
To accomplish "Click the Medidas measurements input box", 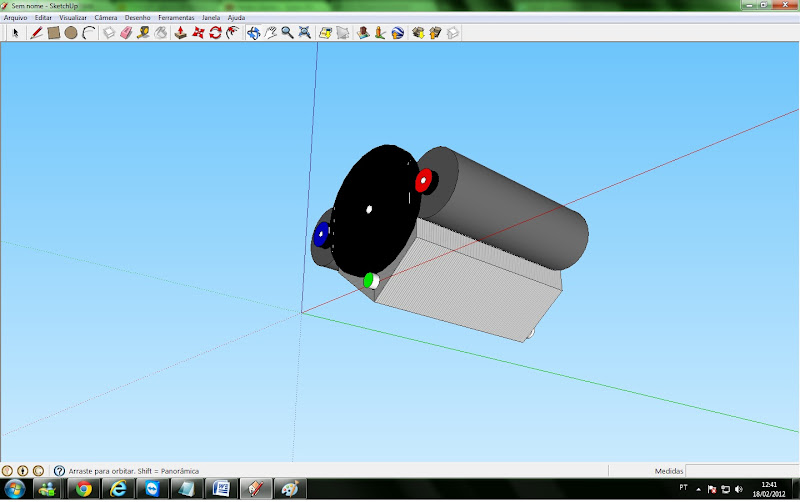I will [742, 471].
